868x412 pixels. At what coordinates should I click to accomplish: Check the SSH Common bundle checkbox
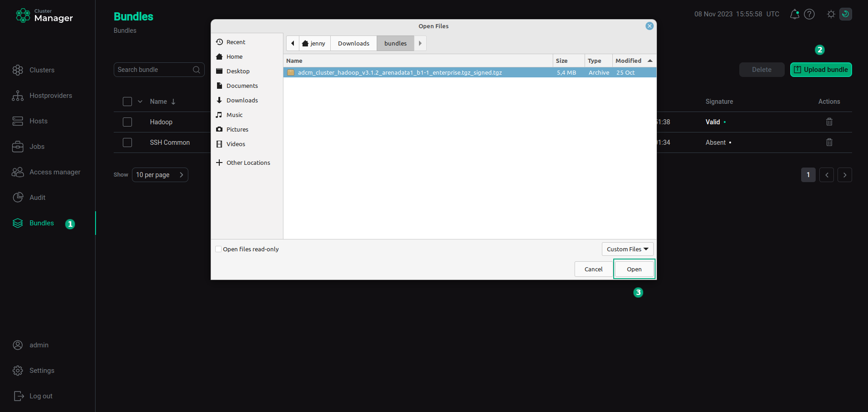(127, 142)
